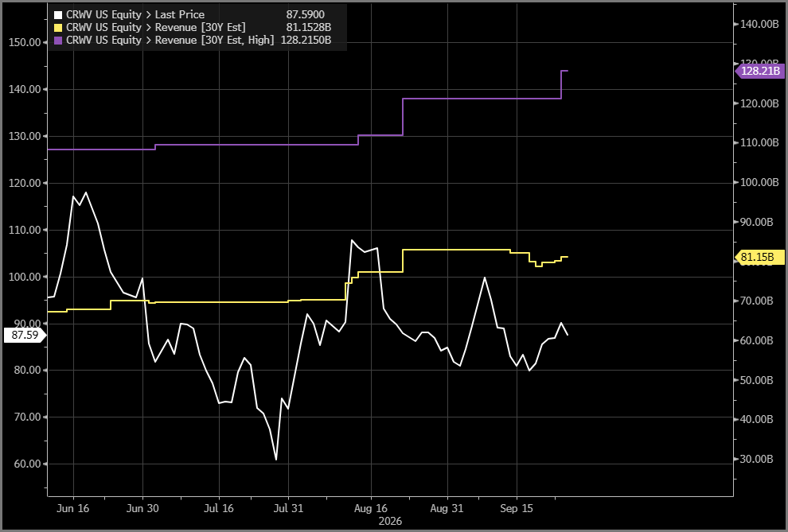
Task: Click the 140.00B right axis label
Action: tap(756, 24)
